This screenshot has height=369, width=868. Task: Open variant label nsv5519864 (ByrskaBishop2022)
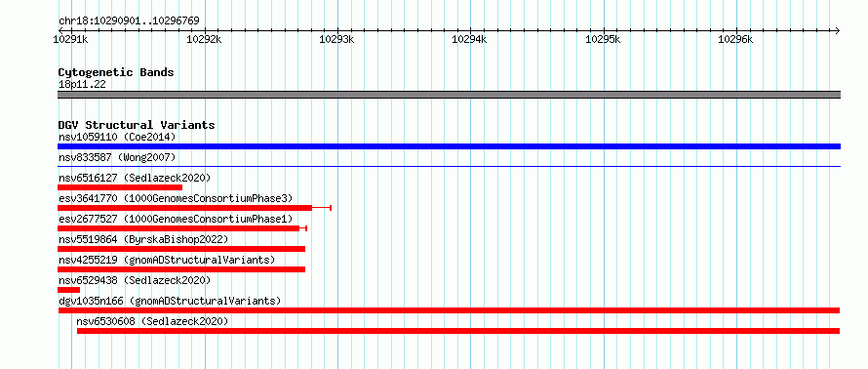[143, 239]
